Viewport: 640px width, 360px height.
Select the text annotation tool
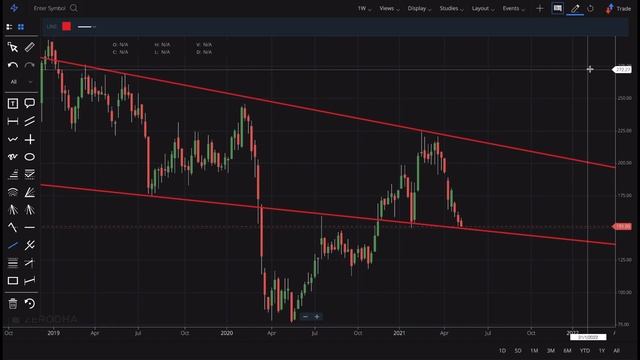pos(13,104)
